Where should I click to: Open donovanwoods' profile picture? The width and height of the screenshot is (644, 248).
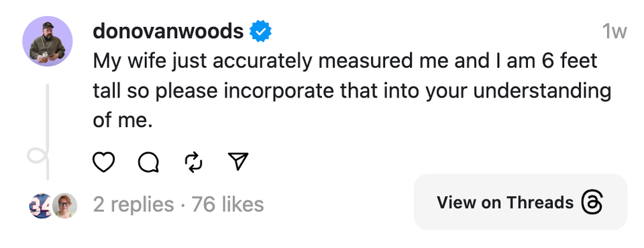click(x=47, y=41)
